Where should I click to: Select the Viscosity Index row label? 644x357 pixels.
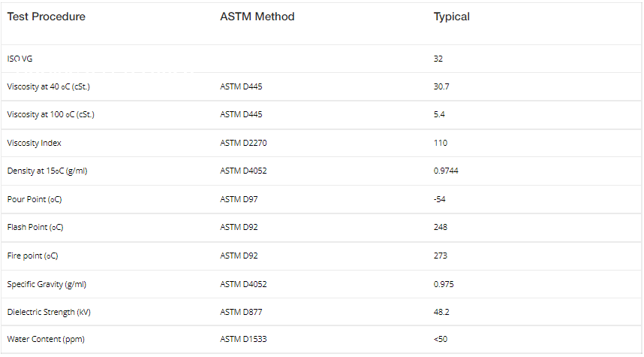coord(35,143)
